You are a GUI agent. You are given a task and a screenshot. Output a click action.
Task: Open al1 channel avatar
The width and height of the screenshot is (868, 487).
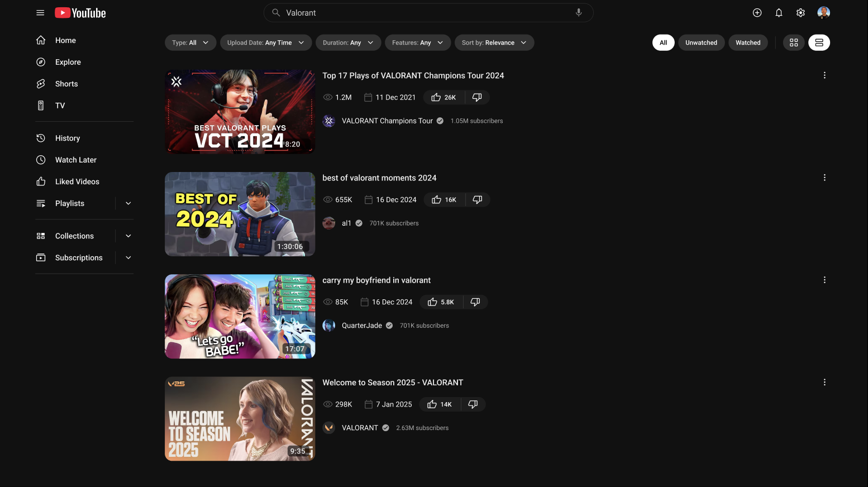tap(329, 223)
